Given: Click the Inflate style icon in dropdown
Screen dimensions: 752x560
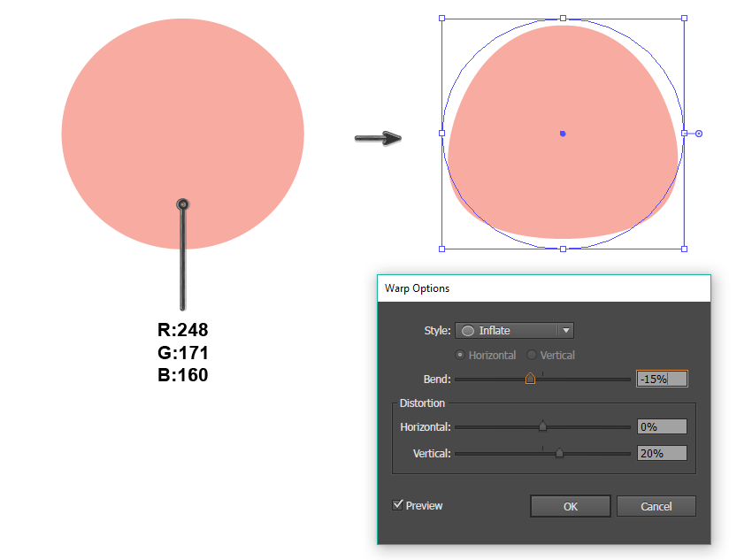Looking at the screenshot, I should click(x=468, y=331).
